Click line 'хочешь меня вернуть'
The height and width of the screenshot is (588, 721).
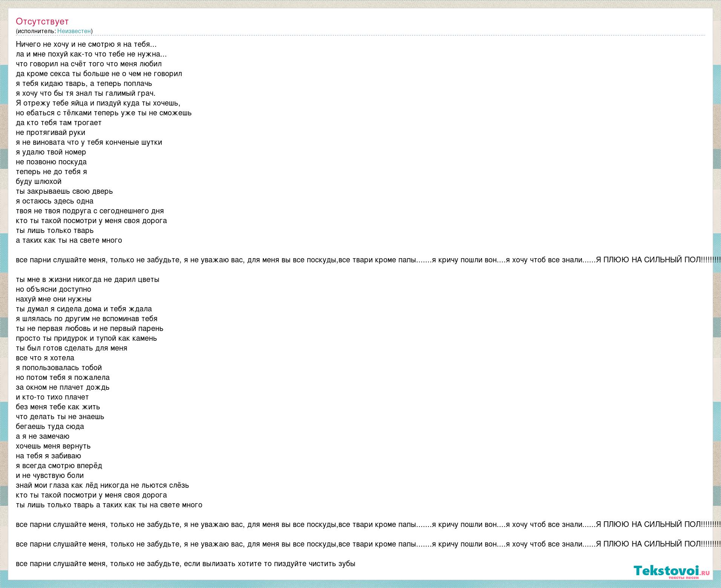tap(53, 446)
